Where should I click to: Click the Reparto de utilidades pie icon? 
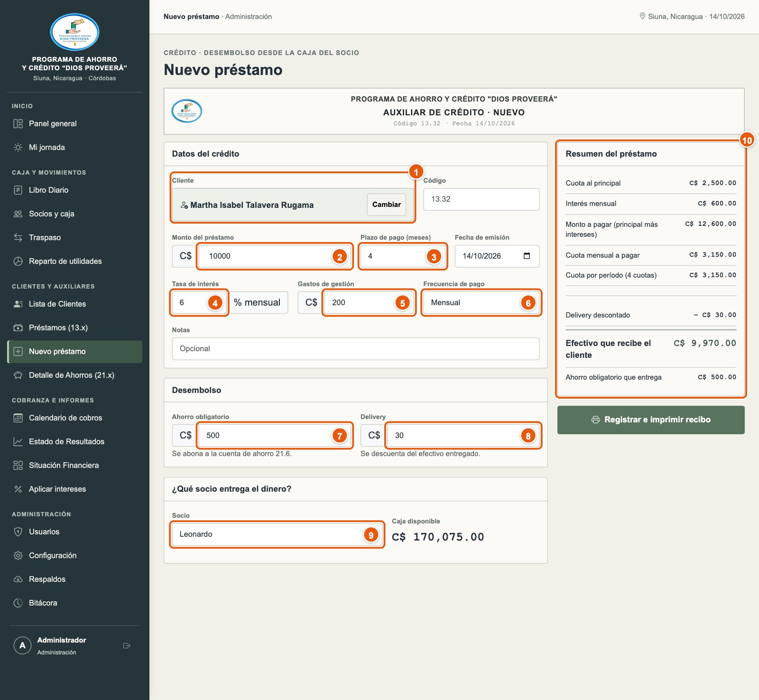point(18,261)
